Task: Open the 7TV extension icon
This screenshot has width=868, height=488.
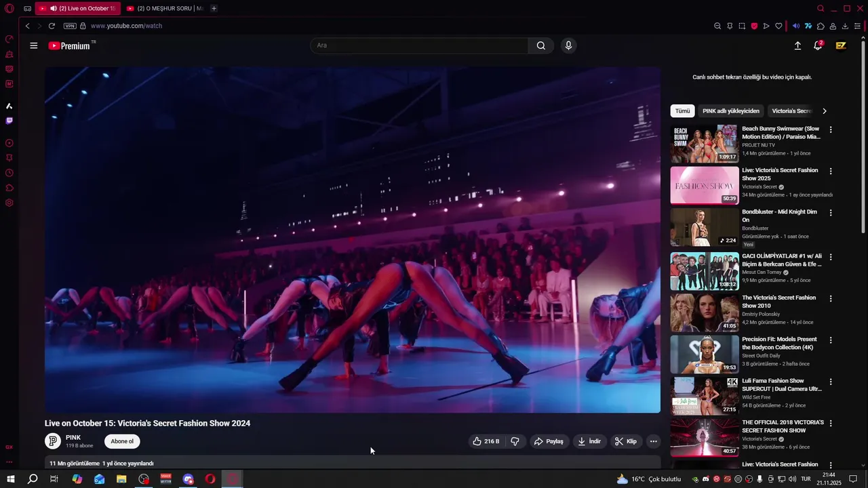Action: (x=808, y=26)
